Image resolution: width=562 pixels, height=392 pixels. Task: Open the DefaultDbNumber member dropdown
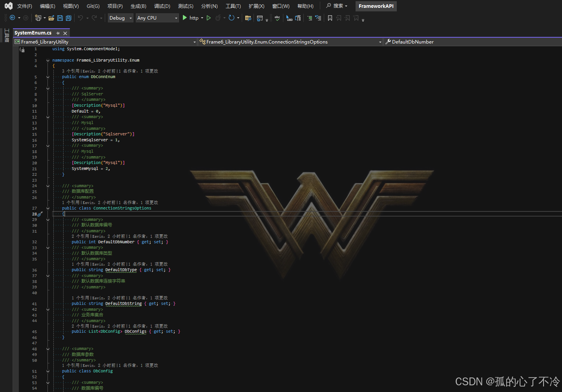coord(473,42)
